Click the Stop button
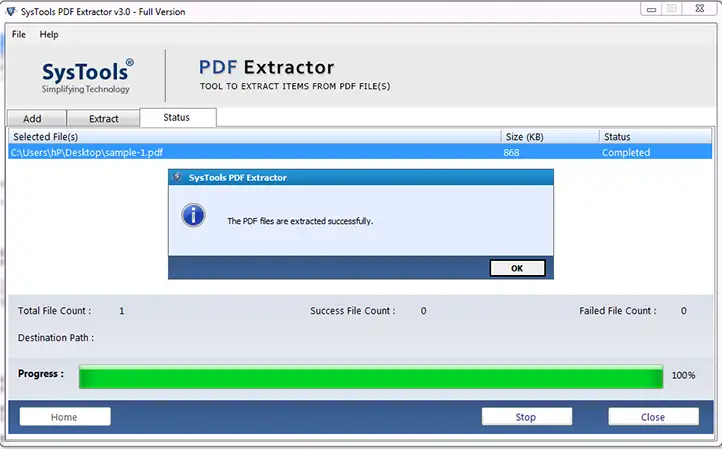Viewport: 722px width, 449px height. click(527, 417)
